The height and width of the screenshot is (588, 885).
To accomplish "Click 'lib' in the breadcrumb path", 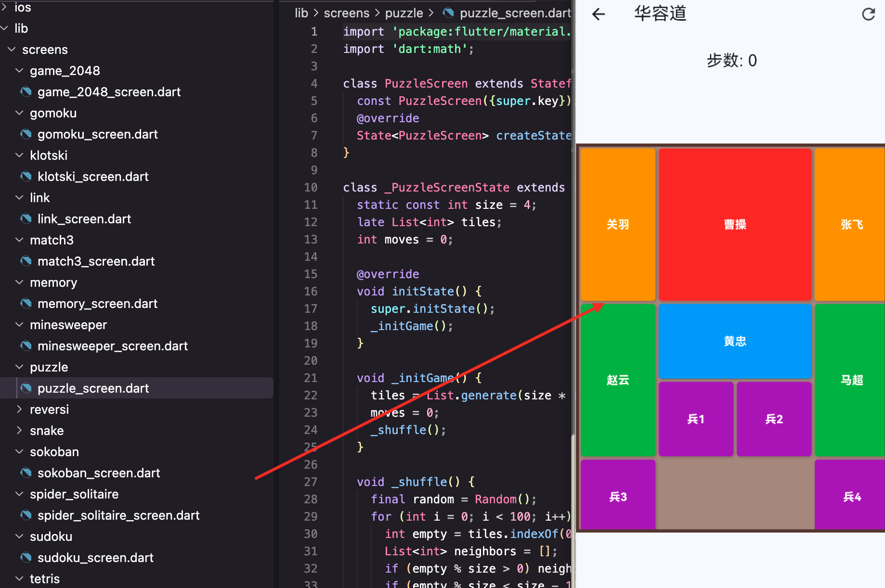I will (x=301, y=13).
